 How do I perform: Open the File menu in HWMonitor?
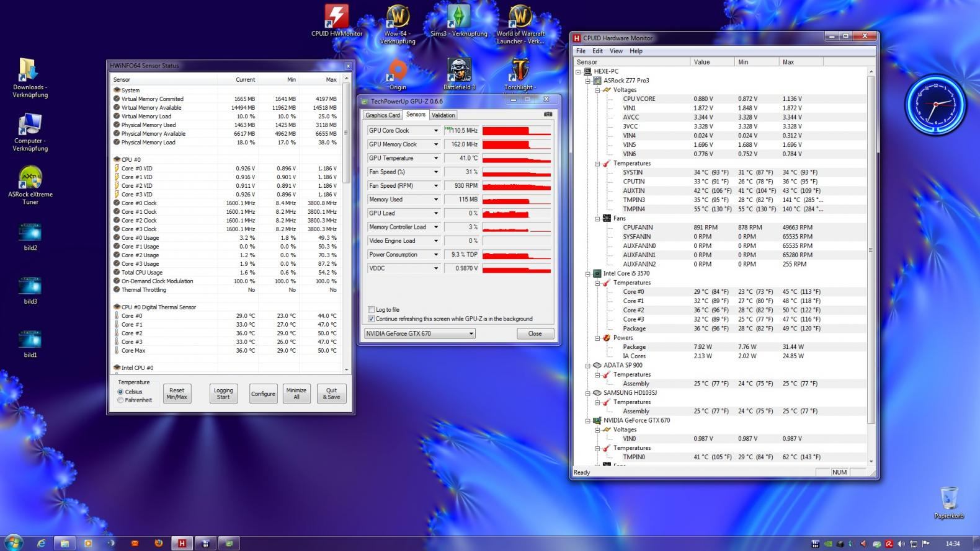click(x=581, y=51)
